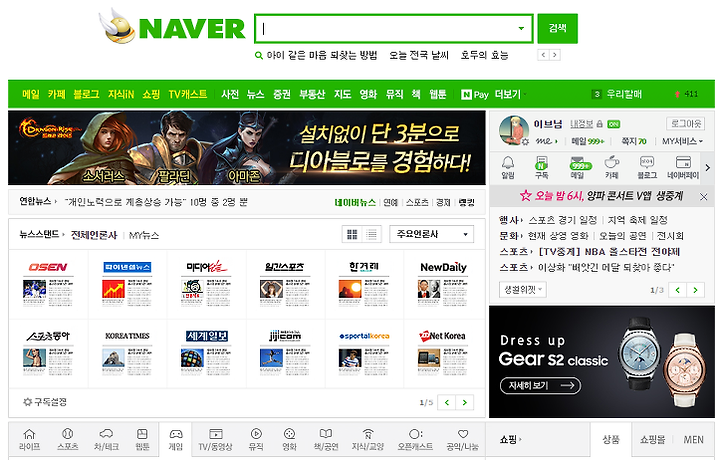This screenshot has height=460, width=720.
Task: Open 지식iN in green menu bar
Action: point(121,95)
